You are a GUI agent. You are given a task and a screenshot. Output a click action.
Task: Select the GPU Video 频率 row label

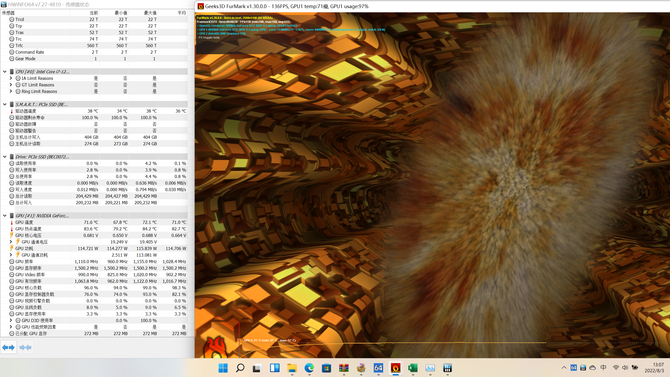click(x=30, y=274)
